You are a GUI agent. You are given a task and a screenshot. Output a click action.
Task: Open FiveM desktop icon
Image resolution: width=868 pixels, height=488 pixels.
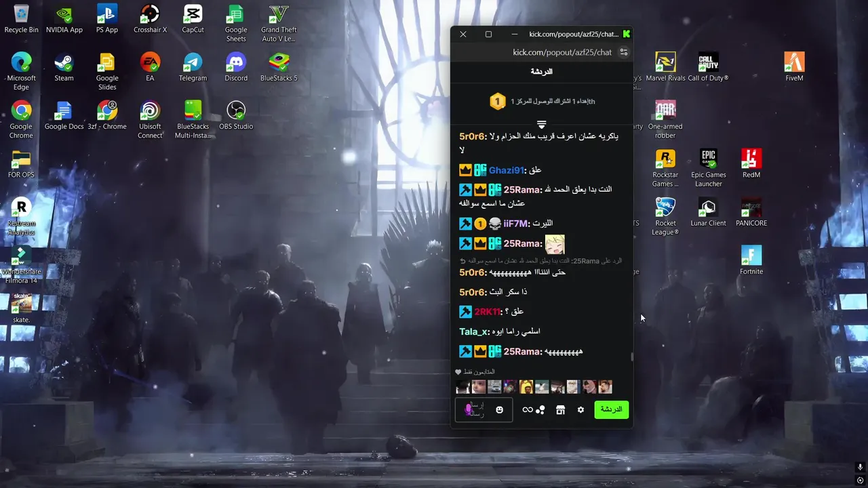[794, 67]
